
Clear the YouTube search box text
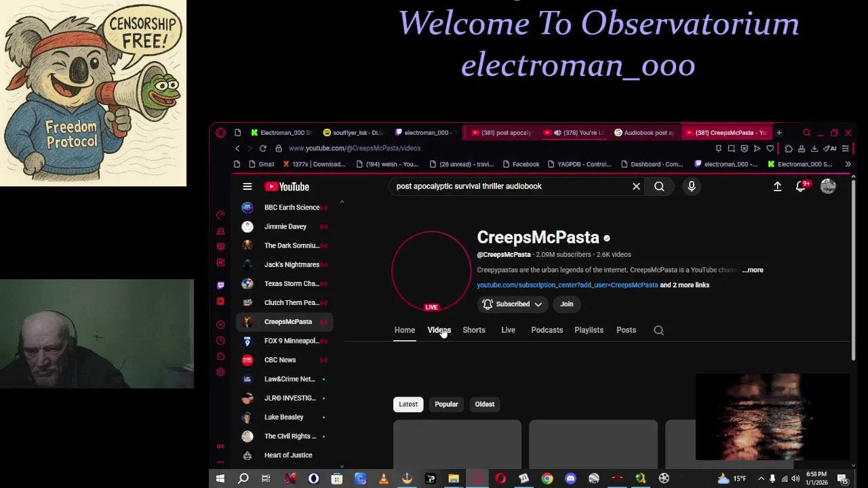(636, 186)
